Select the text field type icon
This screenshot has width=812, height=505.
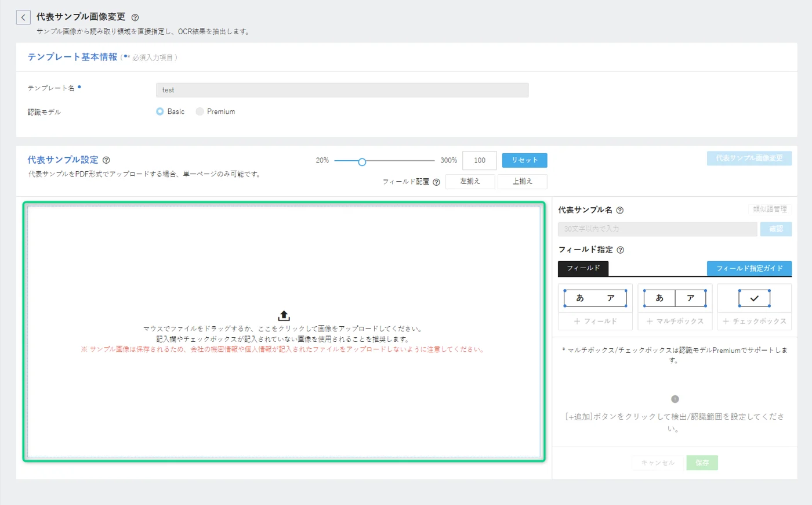click(x=595, y=298)
